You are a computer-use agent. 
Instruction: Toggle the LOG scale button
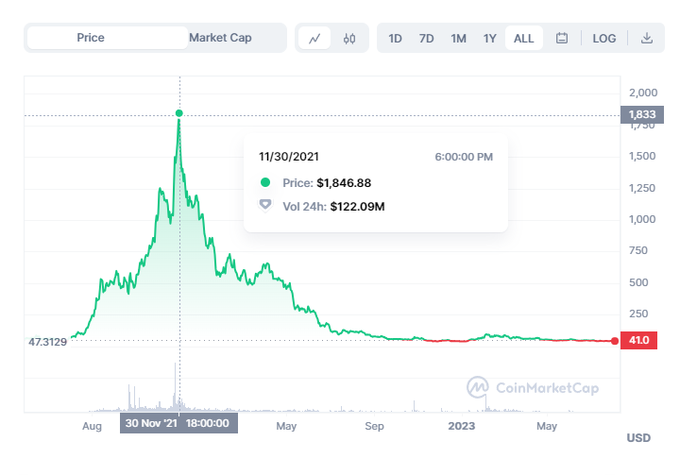coord(604,39)
